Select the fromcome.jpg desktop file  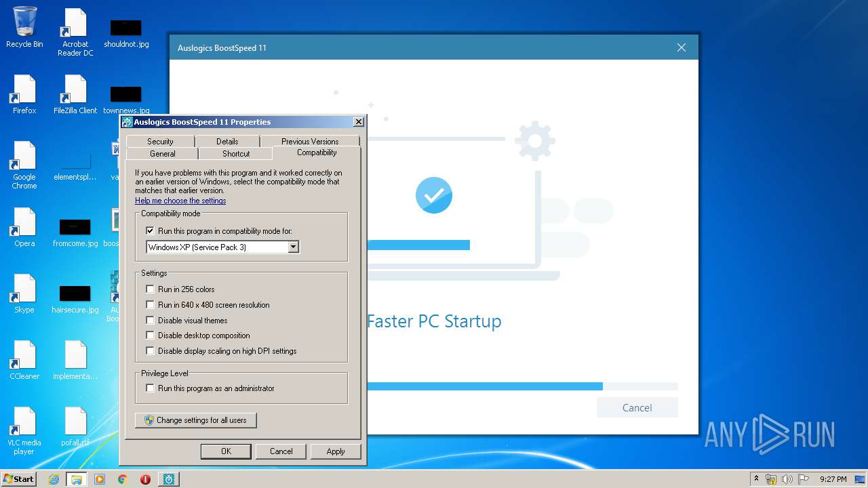pyautogui.click(x=75, y=231)
